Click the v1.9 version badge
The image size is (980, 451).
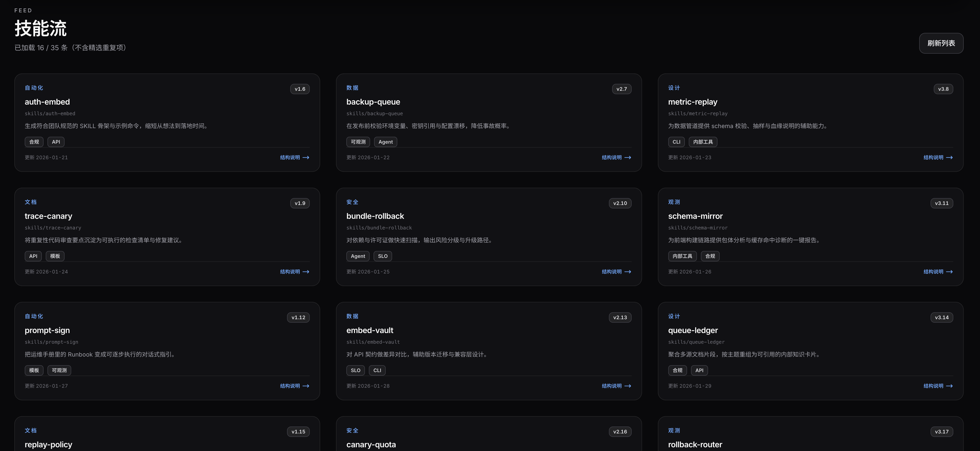(300, 203)
